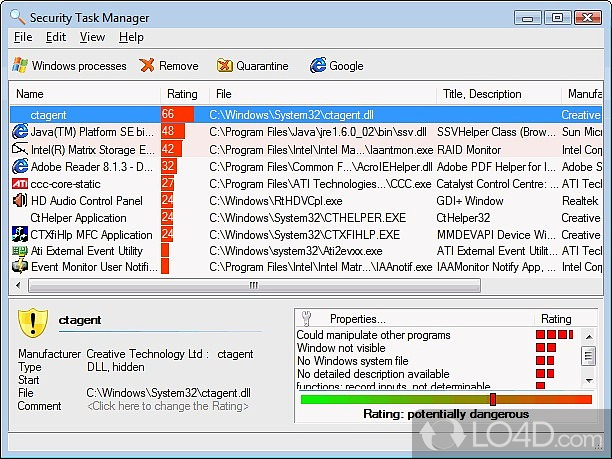
Task: Sort the list by Name column header
Action: [x=85, y=94]
